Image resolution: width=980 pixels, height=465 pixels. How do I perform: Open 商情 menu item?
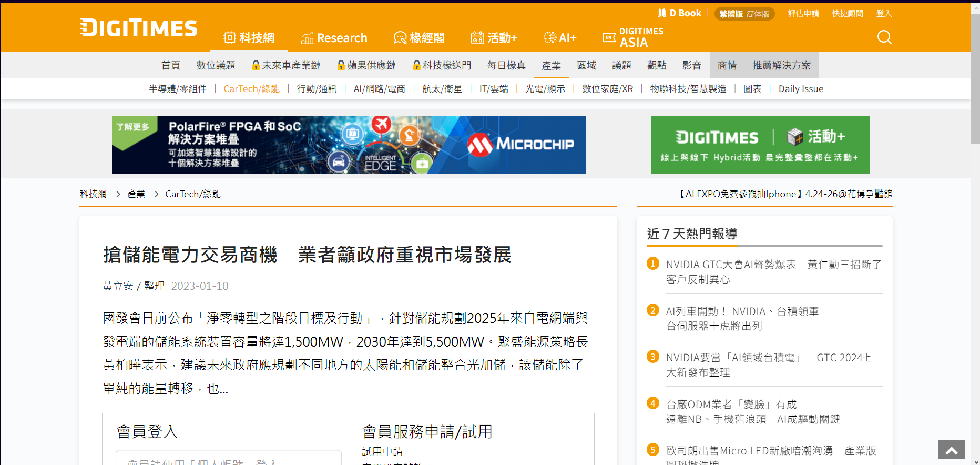(727, 65)
